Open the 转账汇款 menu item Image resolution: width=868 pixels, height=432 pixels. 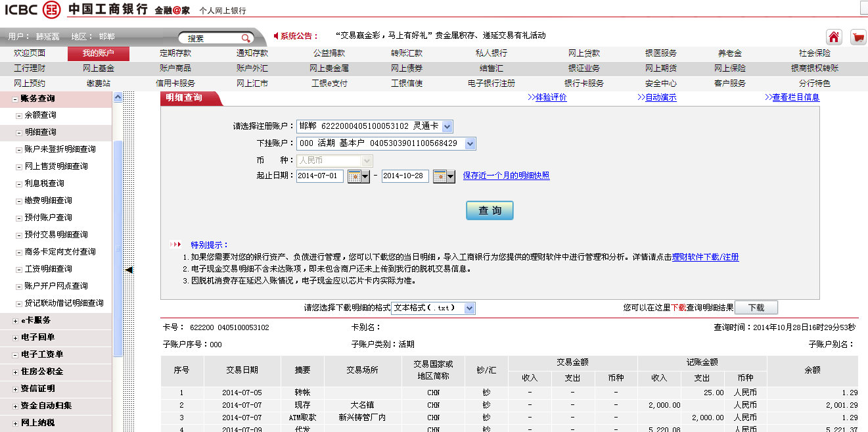(407, 53)
